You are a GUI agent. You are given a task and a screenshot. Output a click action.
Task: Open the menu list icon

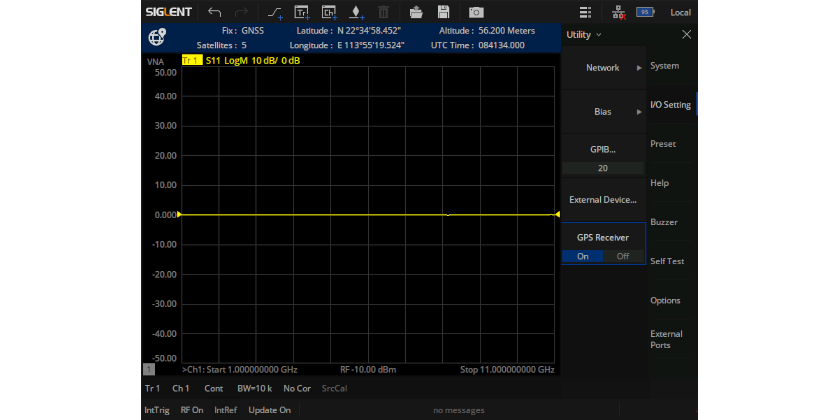coord(586,12)
